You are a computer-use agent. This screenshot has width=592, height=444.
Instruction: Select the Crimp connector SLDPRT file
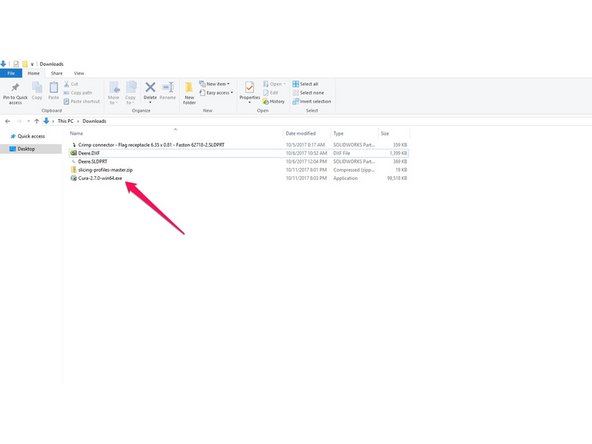point(239,145)
